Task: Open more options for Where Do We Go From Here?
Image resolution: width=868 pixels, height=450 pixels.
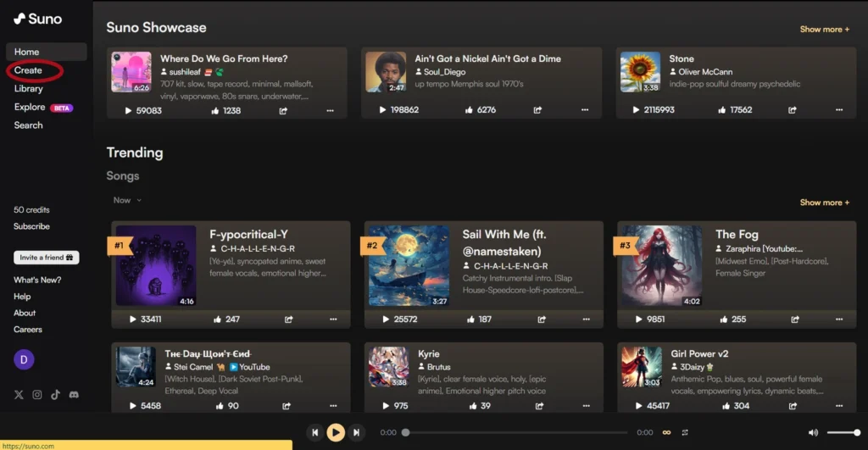Action: tap(331, 111)
